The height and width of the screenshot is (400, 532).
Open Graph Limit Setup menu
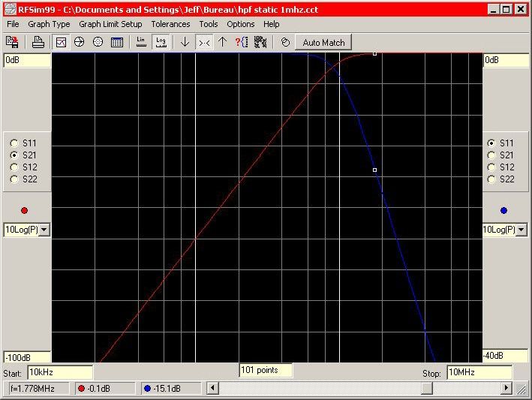[x=110, y=24]
